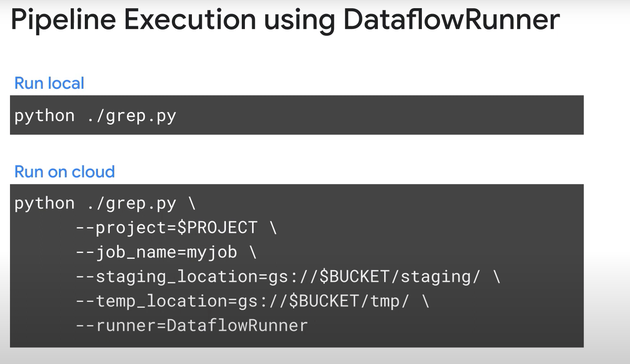Click the "DataflowRunner" value in the command

[x=237, y=325]
